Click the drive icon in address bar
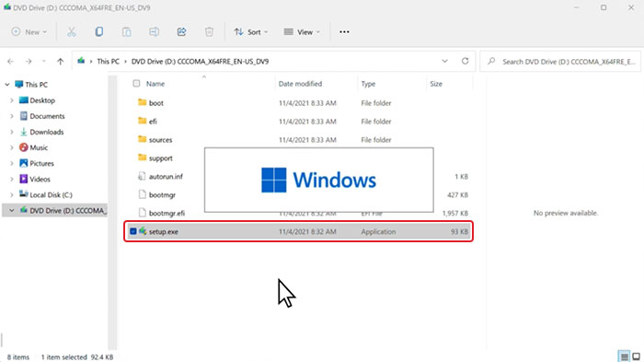The image size is (644, 362). point(81,61)
